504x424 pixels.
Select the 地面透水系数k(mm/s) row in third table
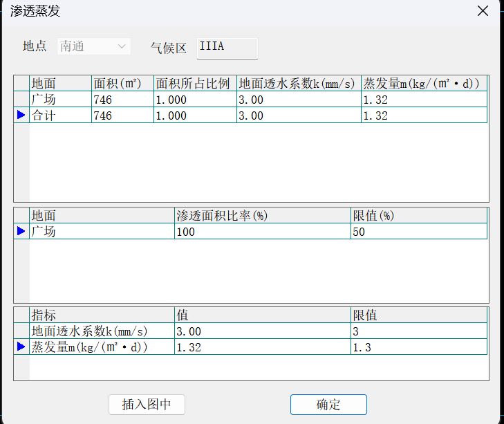coord(101,331)
